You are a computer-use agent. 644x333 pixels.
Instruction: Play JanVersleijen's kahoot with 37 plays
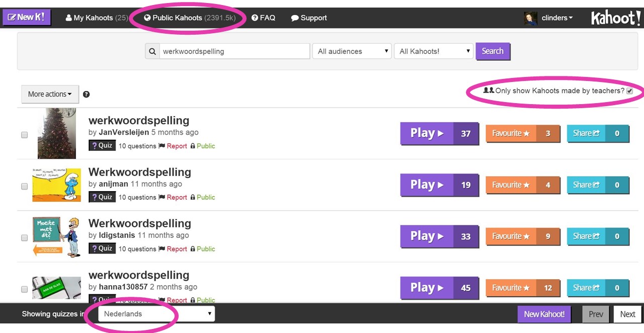pyautogui.click(x=439, y=133)
